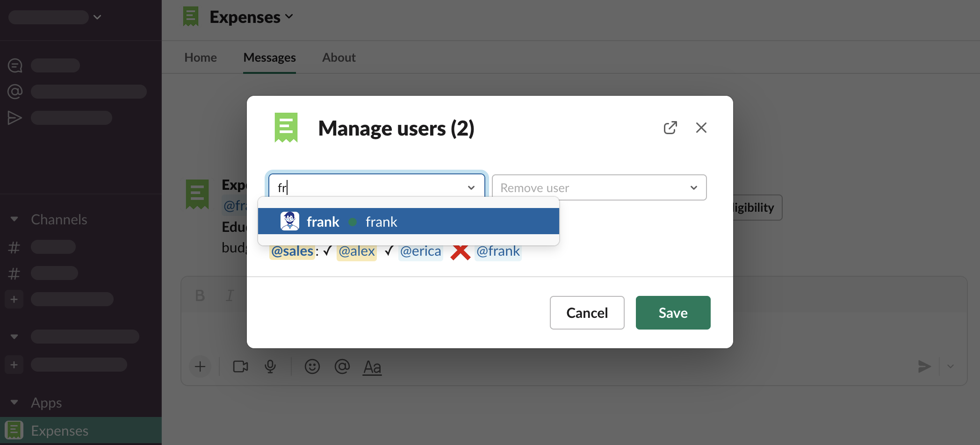Collapse the Channels section
Screen dimensions: 980x445
(14, 219)
